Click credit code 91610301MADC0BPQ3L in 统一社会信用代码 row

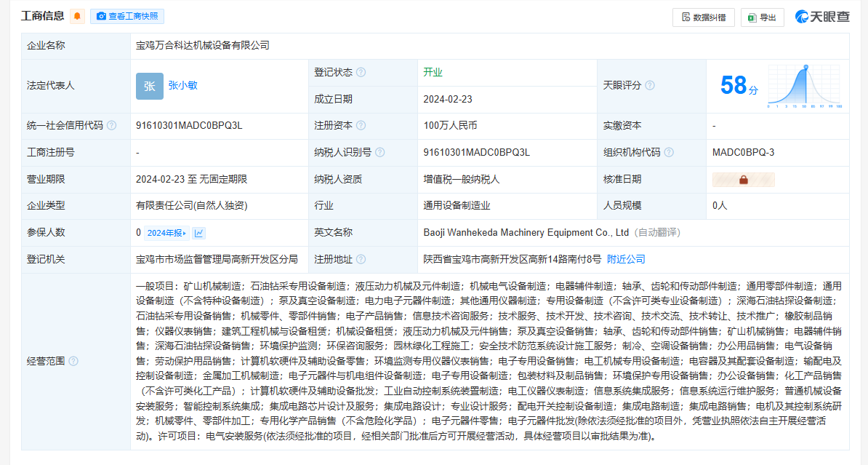(189, 125)
